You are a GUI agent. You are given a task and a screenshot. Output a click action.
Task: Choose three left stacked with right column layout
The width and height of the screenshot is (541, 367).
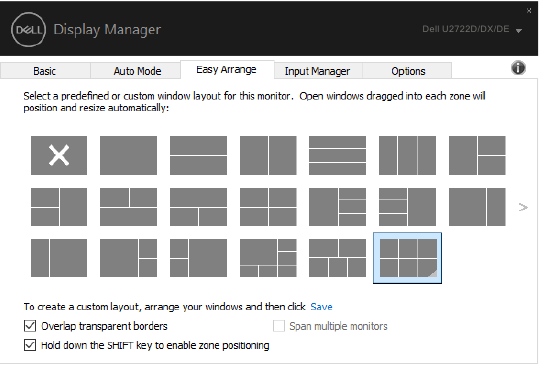coord(407,207)
